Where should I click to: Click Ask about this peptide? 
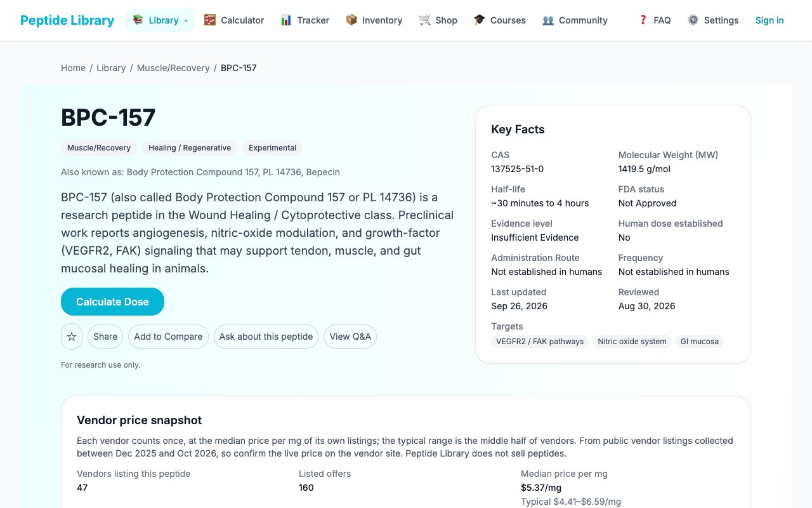(x=266, y=337)
